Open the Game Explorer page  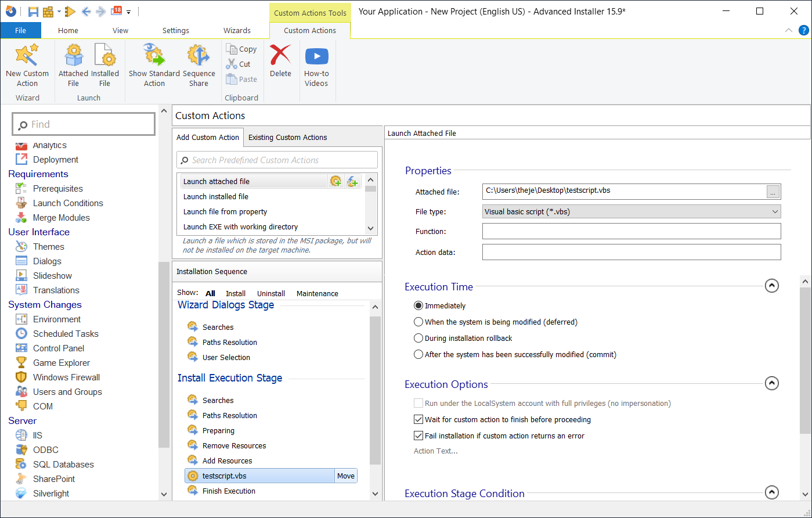(62, 363)
